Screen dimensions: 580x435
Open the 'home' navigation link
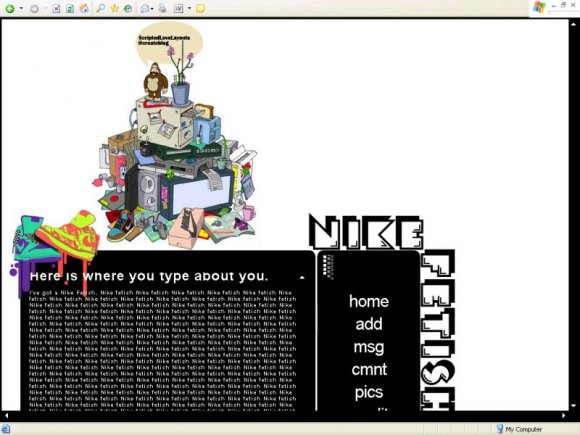pos(369,301)
